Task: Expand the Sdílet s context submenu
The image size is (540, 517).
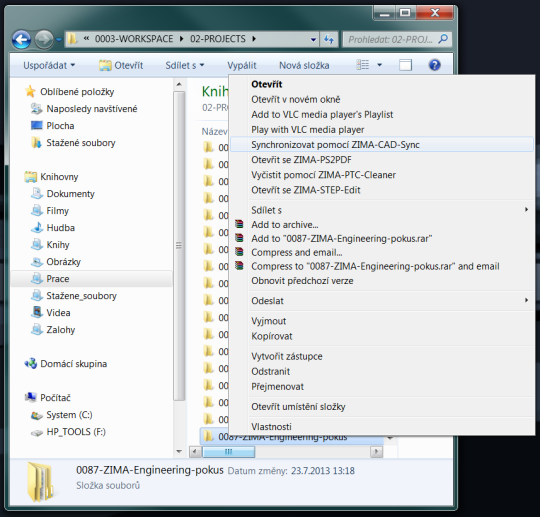Action: 382,210
